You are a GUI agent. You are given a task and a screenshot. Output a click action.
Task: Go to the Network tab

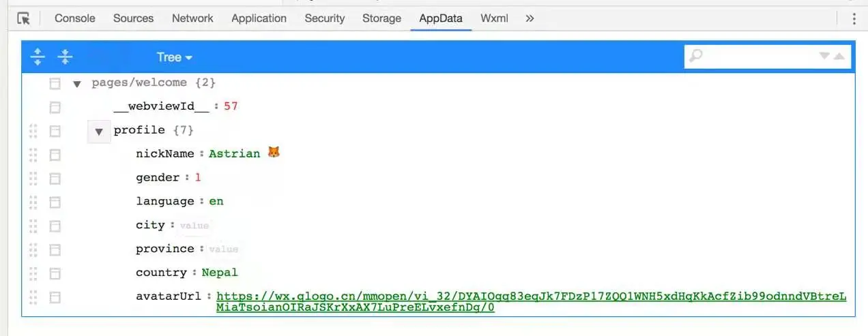pyautogui.click(x=192, y=18)
